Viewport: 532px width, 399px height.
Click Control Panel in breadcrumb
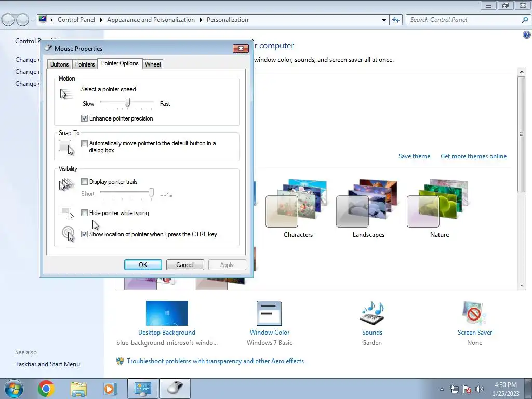[x=76, y=20]
